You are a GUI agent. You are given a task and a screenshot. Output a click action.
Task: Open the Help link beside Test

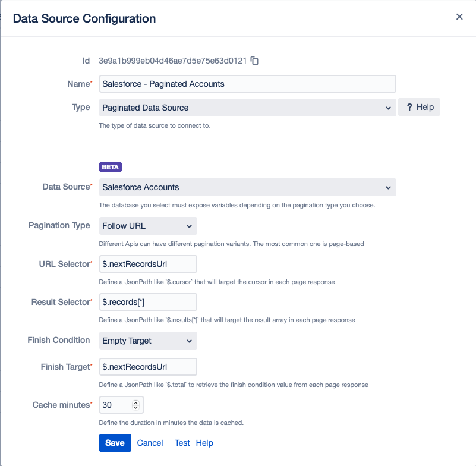pos(204,443)
